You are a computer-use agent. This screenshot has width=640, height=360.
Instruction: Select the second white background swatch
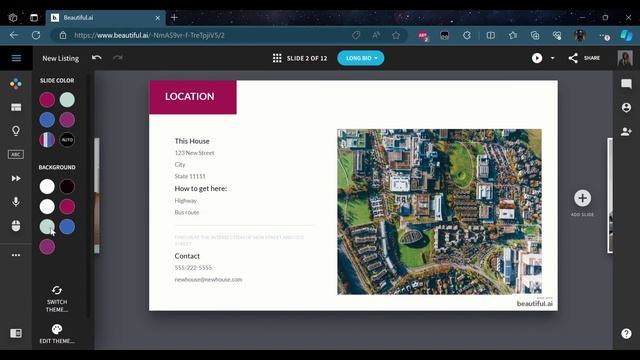[x=47, y=207]
